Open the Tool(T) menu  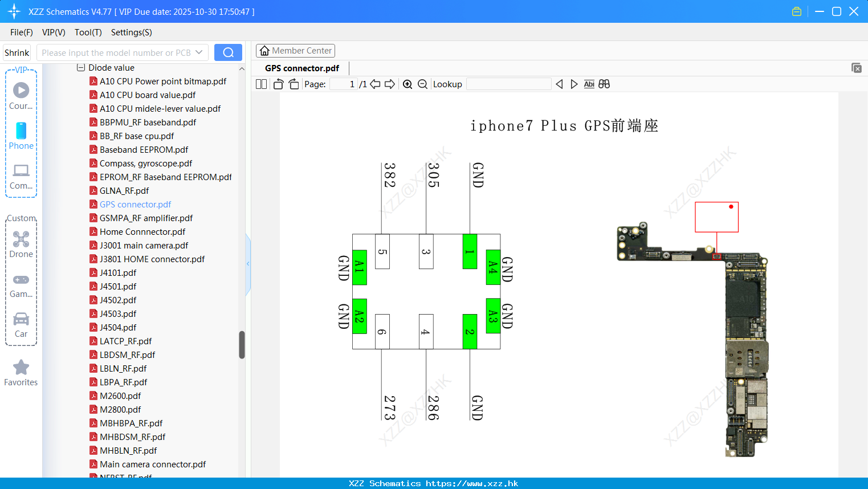click(88, 32)
